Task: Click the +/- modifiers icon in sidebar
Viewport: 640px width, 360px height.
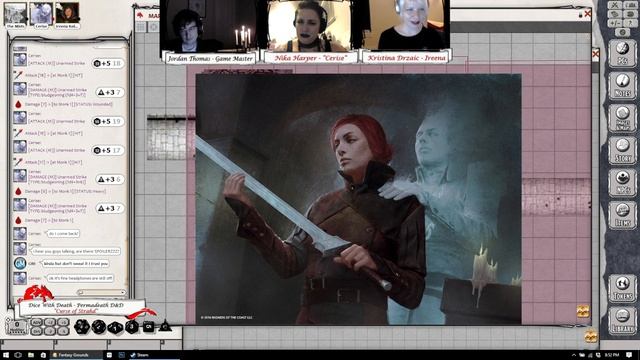Action: (x=615, y=23)
